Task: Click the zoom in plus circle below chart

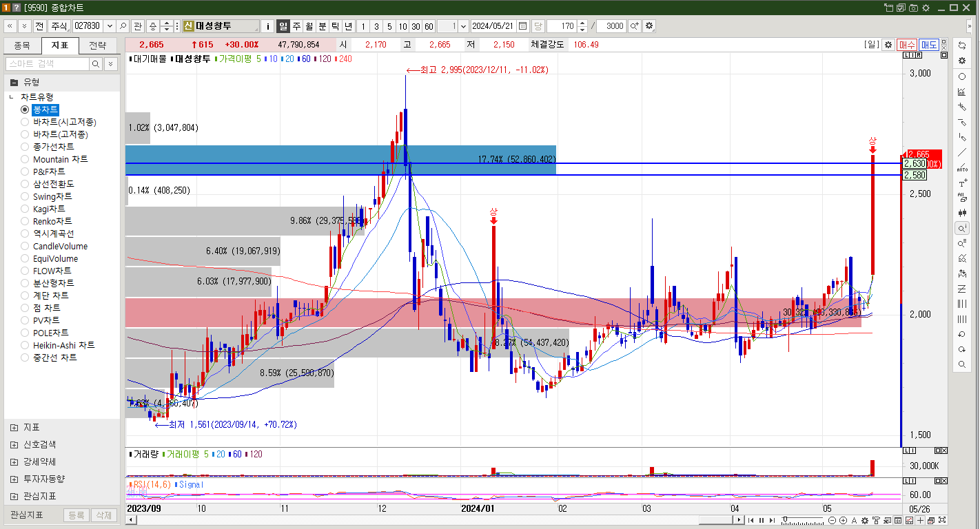Action: [843, 520]
